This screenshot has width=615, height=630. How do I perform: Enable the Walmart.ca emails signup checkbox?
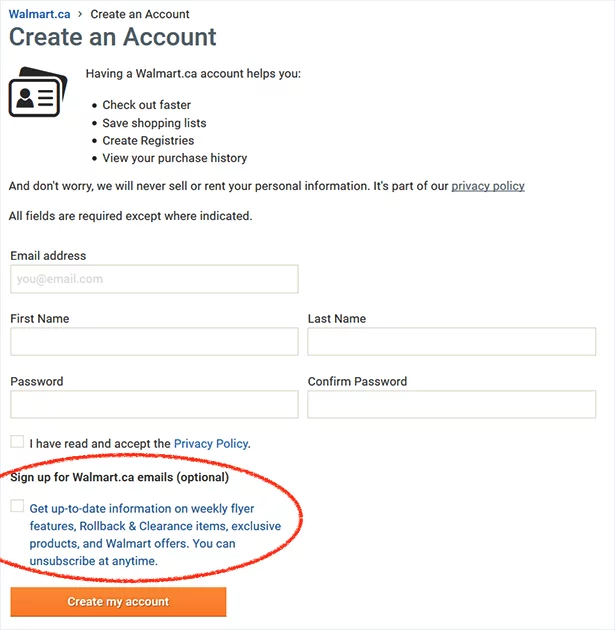17,507
